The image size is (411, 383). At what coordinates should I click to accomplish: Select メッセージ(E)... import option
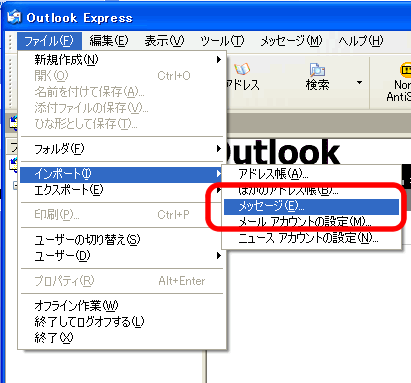tap(311, 207)
